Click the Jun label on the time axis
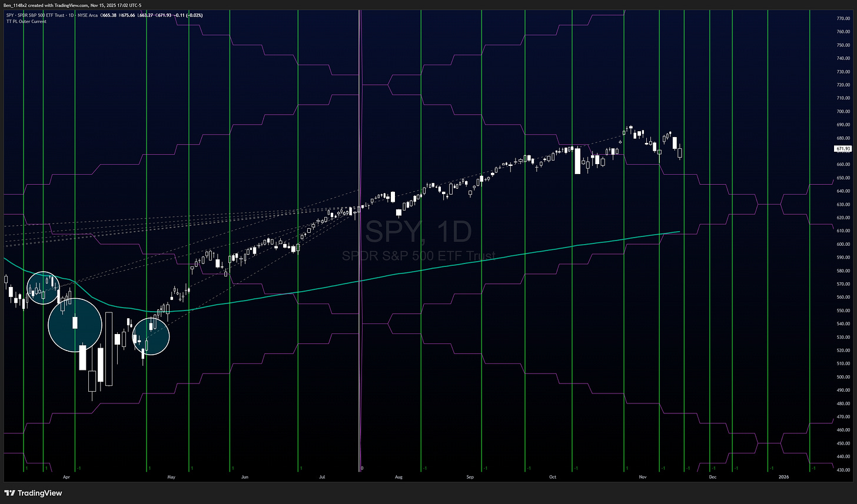857x504 pixels. [x=245, y=476]
